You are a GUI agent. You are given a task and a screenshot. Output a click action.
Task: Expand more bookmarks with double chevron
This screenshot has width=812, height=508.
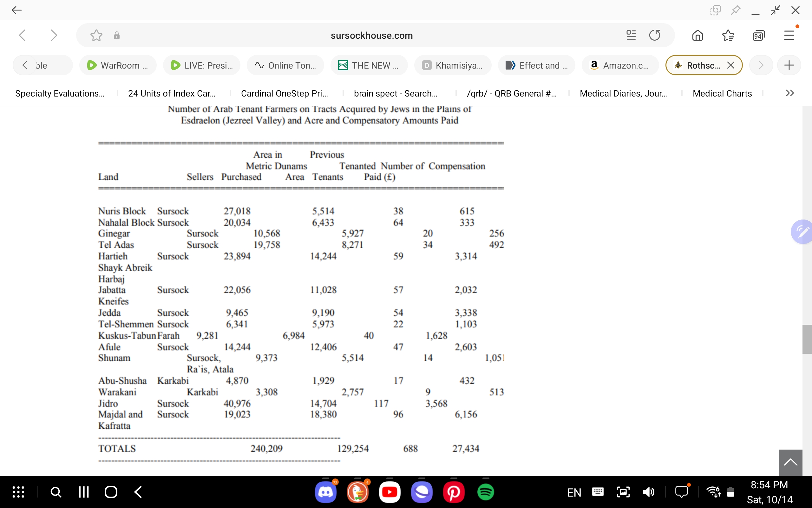[790, 93]
